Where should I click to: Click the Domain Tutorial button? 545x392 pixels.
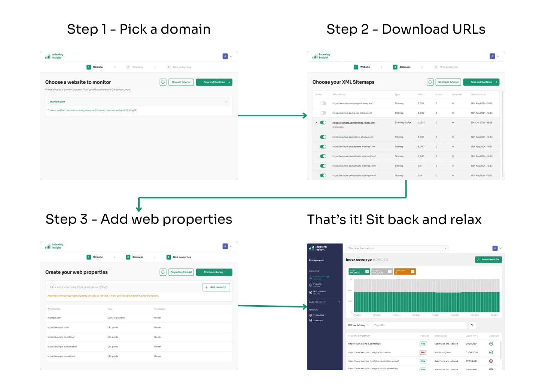tap(181, 82)
